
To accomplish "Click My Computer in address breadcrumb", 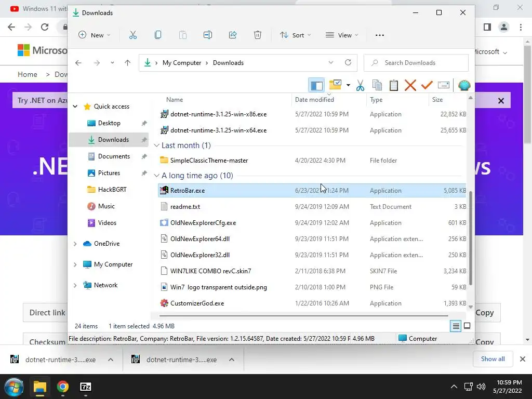I will [182, 63].
